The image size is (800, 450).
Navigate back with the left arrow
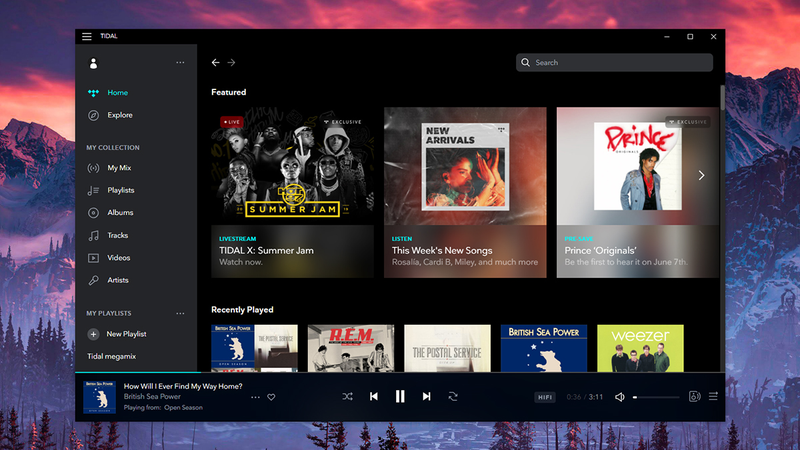215,62
